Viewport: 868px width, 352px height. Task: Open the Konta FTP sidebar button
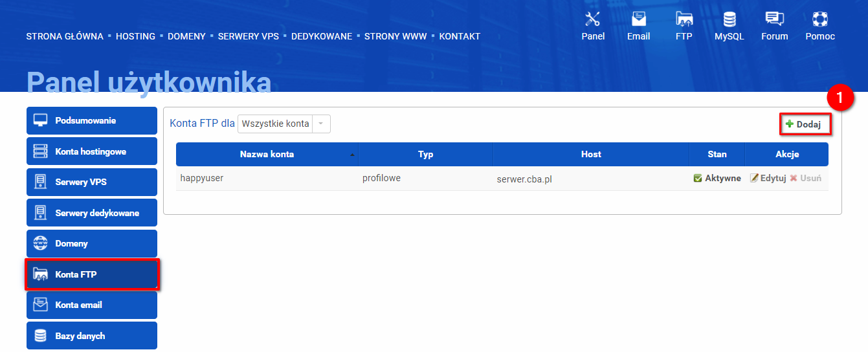point(92,274)
